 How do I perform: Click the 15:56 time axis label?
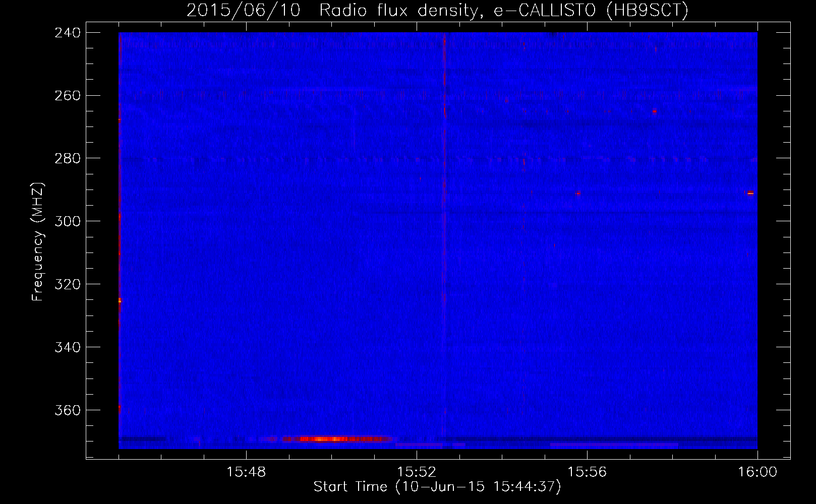coord(587,472)
